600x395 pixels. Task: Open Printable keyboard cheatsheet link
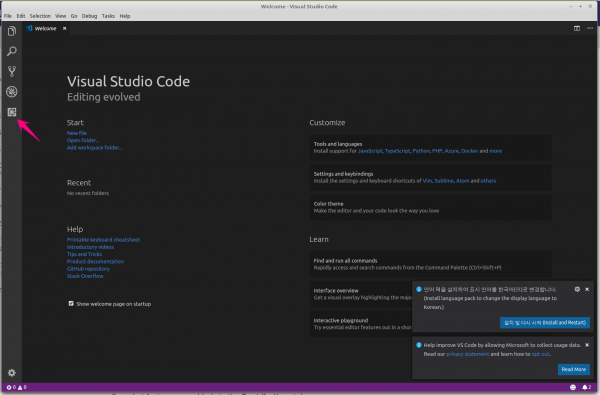click(103, 240)
